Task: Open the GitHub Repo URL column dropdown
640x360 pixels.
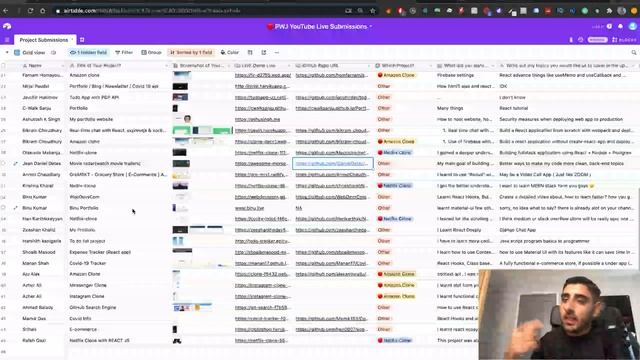Action: click(x=369, y=65)
